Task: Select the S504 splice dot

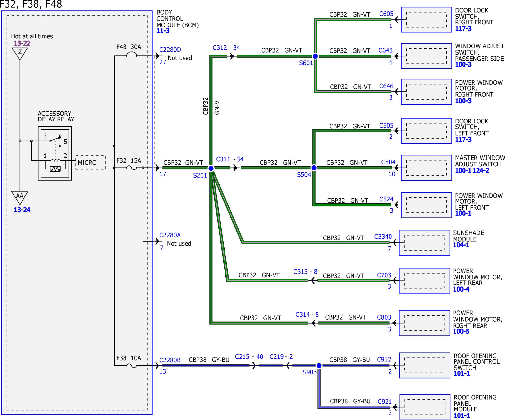Action: point(314,168)
